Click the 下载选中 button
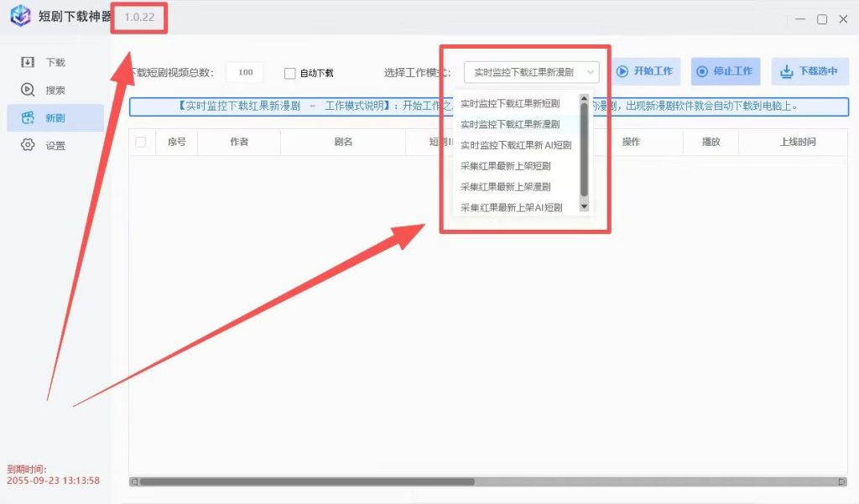859x504 pixels. [x=810, y=71]
